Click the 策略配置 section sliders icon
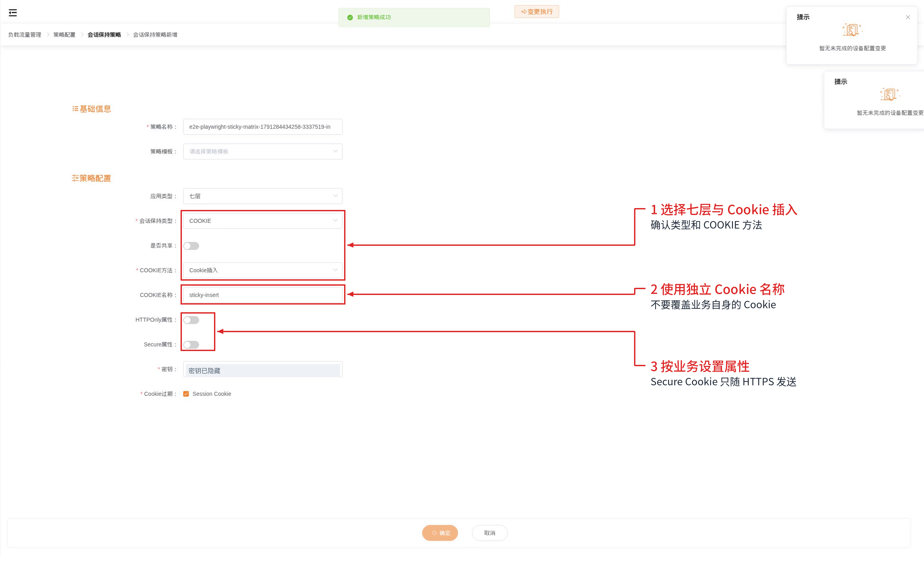 tap(75, 178)
